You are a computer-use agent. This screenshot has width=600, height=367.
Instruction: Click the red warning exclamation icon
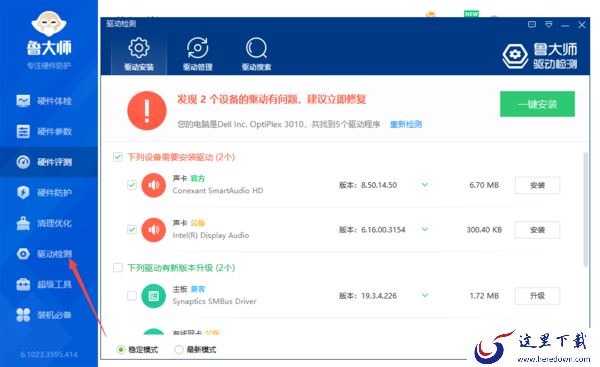click(147, 111)
